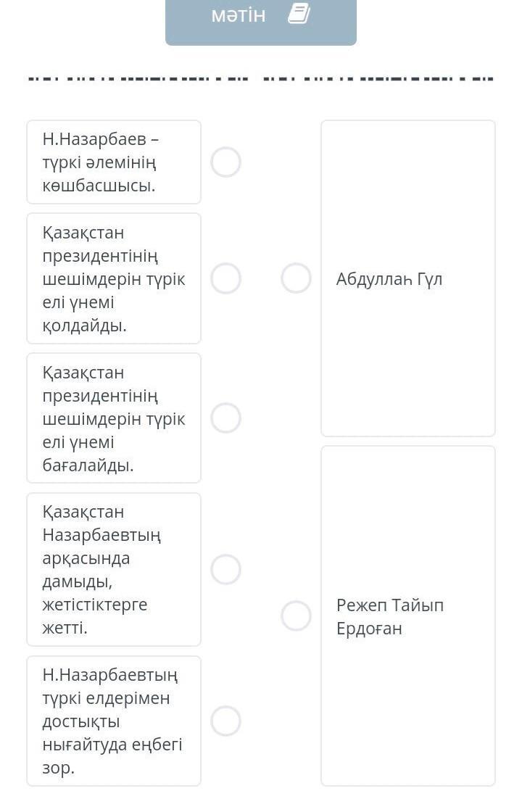Select the circle beside the statement ending 'үнемі бағалайды'
Screen dimensions: 522x812
coord(225,418)
